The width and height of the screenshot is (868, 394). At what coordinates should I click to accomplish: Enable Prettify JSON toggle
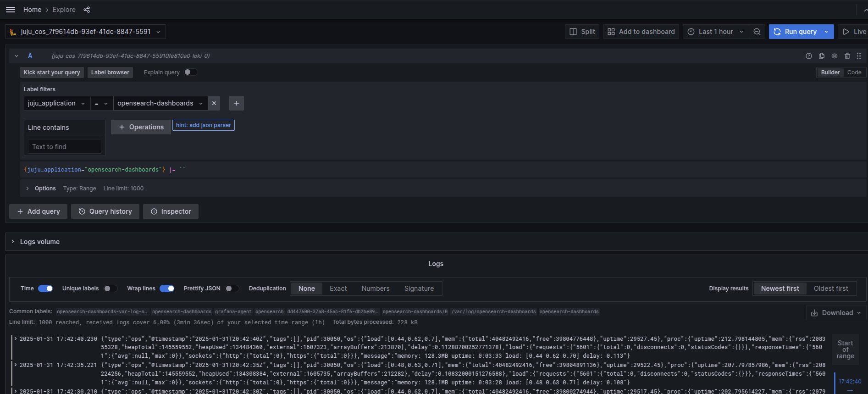pos(232,289)
